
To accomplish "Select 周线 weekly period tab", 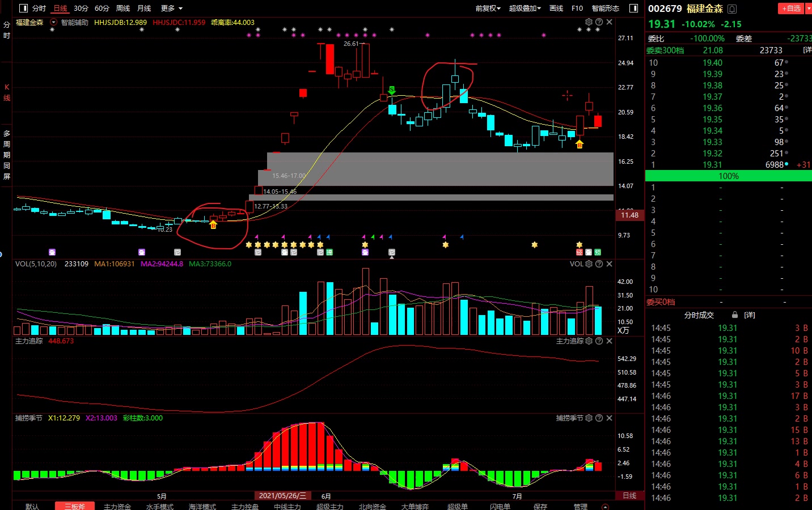I will 123,8.
